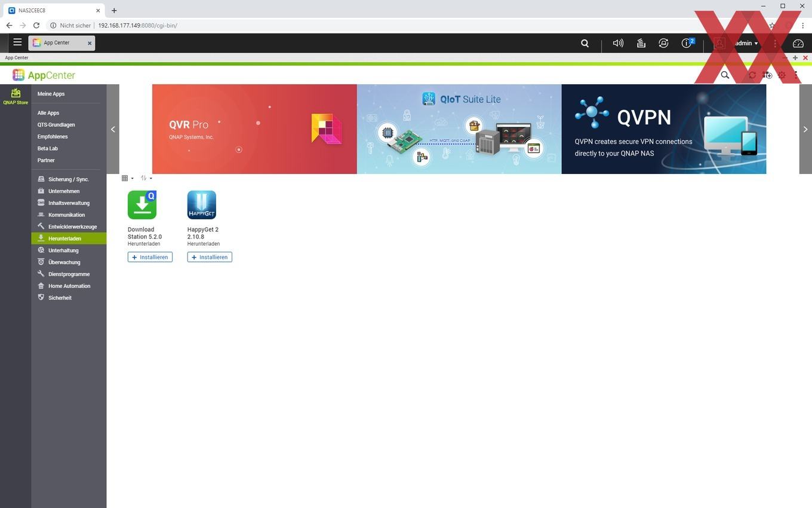Show next banner slide
The image size is (812, 508).
(x=805, y=129)
